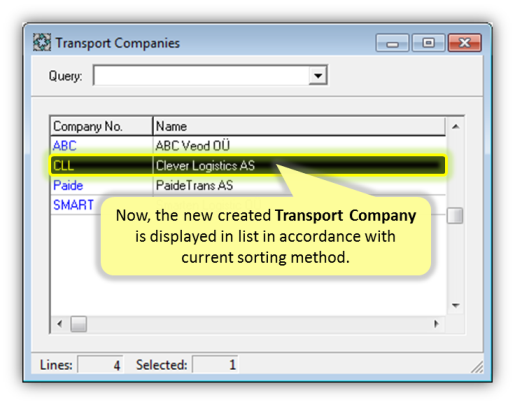Sort by Company No. column header

point(102,126)
